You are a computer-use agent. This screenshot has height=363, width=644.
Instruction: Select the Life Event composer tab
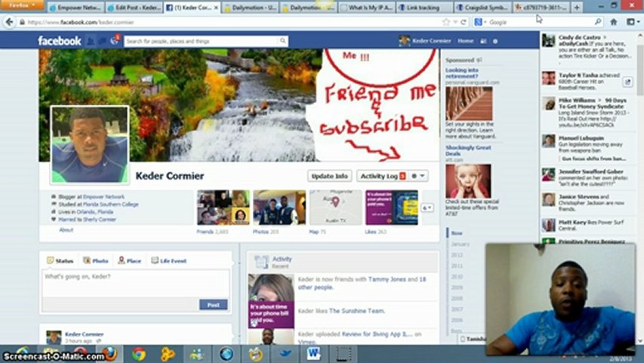(169, 261)
